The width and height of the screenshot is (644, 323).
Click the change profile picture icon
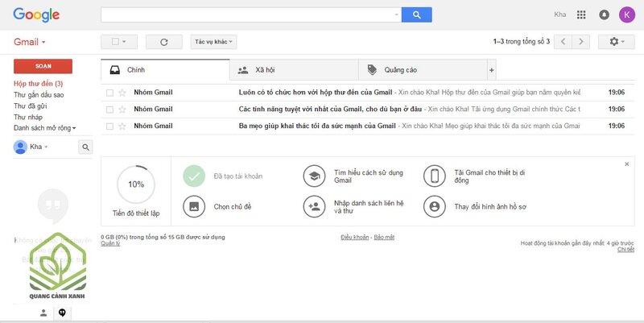click(435, 207)
